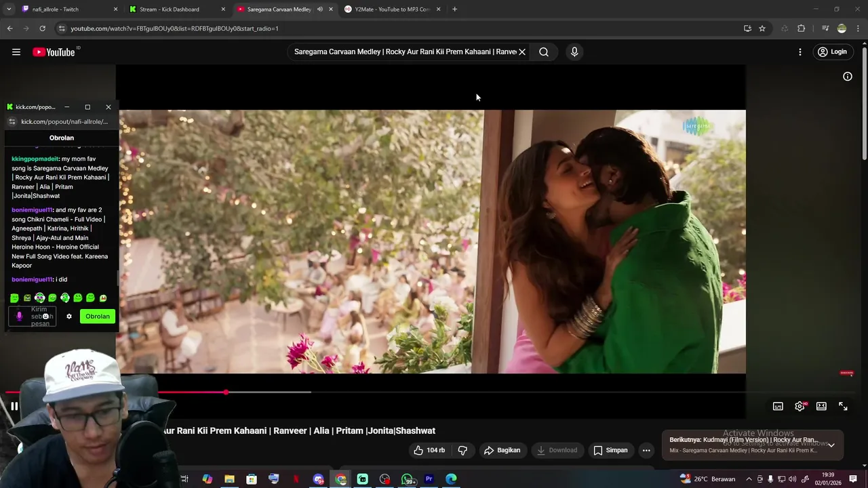Click the Obrolan chat header

(x=62, y=138)
